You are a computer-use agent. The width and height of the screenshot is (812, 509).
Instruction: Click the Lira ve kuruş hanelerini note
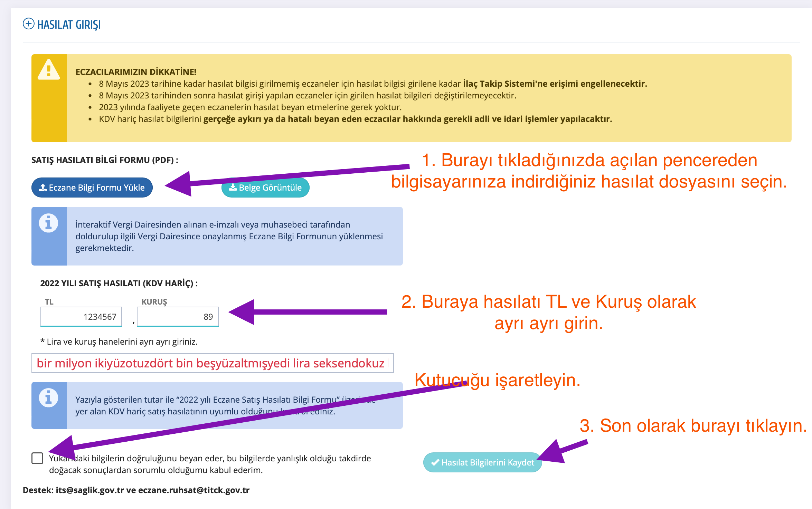pos(119,342)
